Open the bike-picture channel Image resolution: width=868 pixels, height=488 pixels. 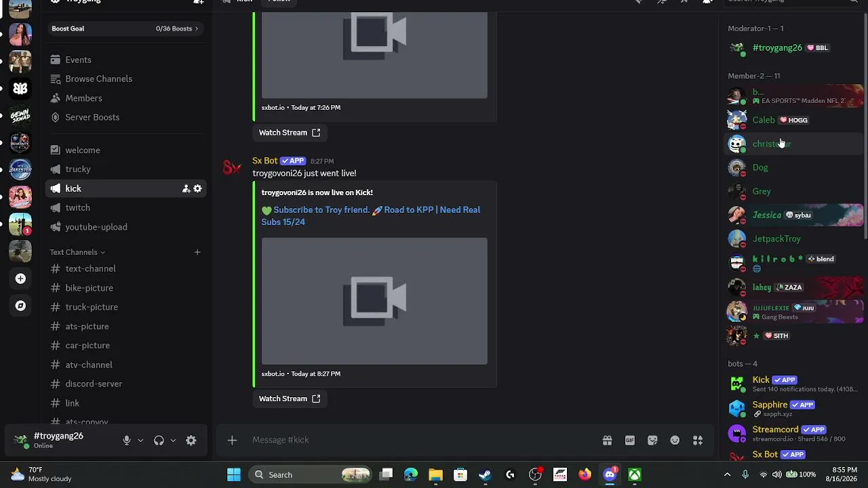pyautogui.click(x=126, y=288)
